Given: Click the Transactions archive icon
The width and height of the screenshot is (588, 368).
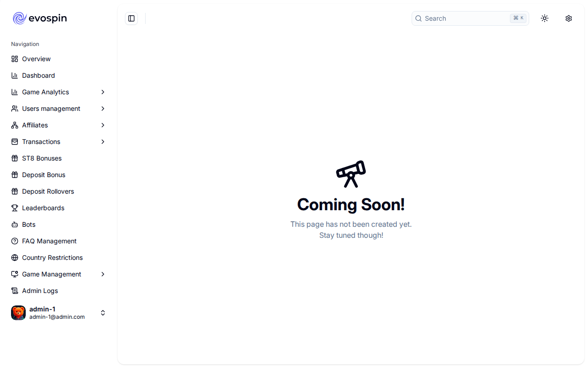Looking at the screenshot, I should pyautogui.click(x=15, y=142).
